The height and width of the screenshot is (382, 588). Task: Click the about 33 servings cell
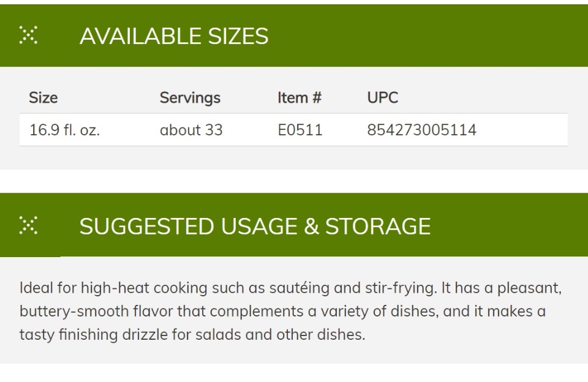pos(191,130)
